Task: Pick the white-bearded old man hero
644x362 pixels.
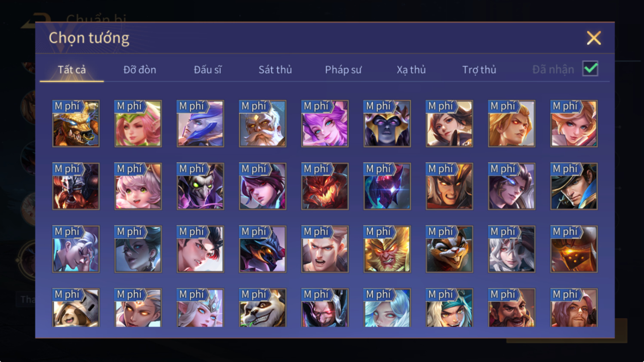Action: pos(263,124)
